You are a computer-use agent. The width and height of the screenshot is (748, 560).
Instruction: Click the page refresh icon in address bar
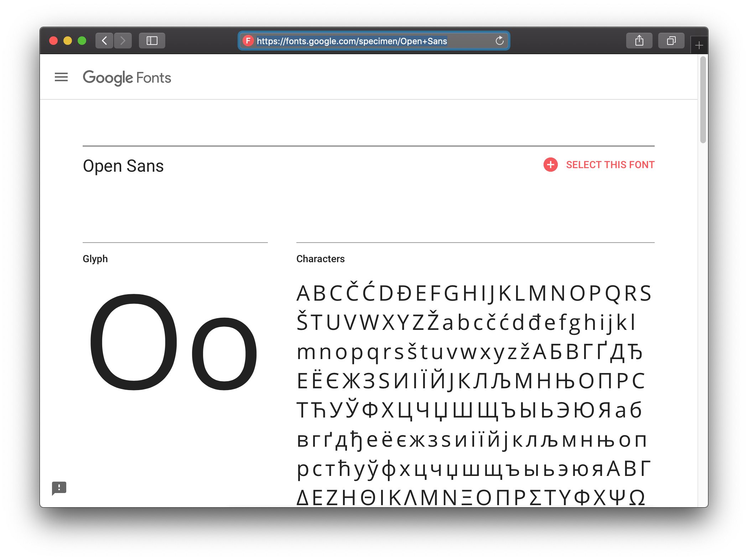tap(500, 41)
